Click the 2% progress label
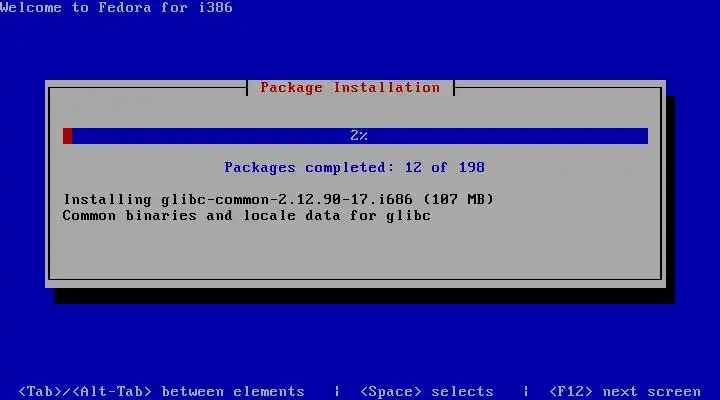This screenshot has width=720, height=400. pos(359,135)
